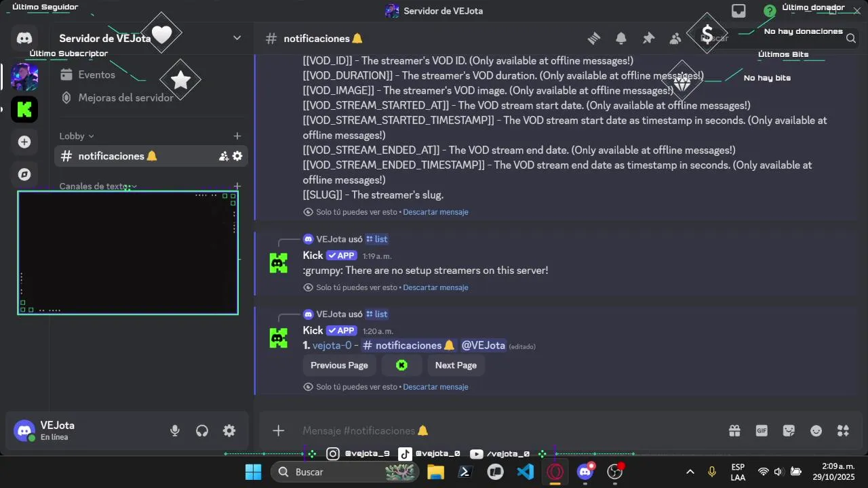Click the APP badge on 1:20 a.m. message

click(341, 331)
